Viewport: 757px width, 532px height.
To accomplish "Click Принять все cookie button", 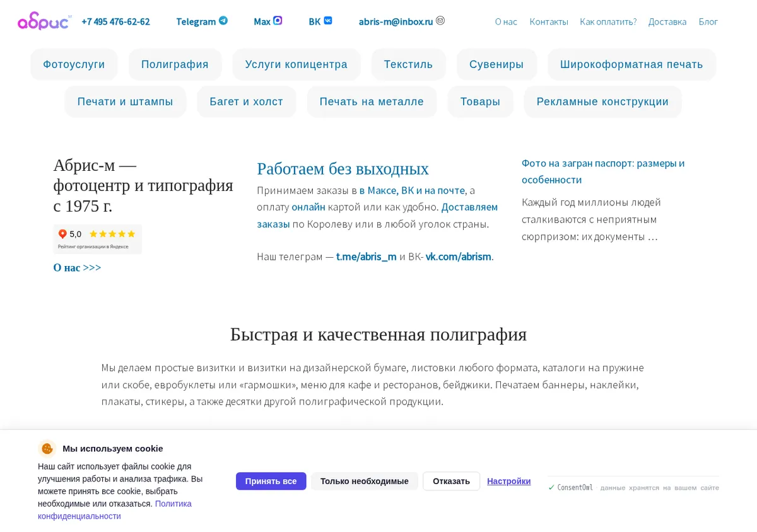I will [271, 481].
